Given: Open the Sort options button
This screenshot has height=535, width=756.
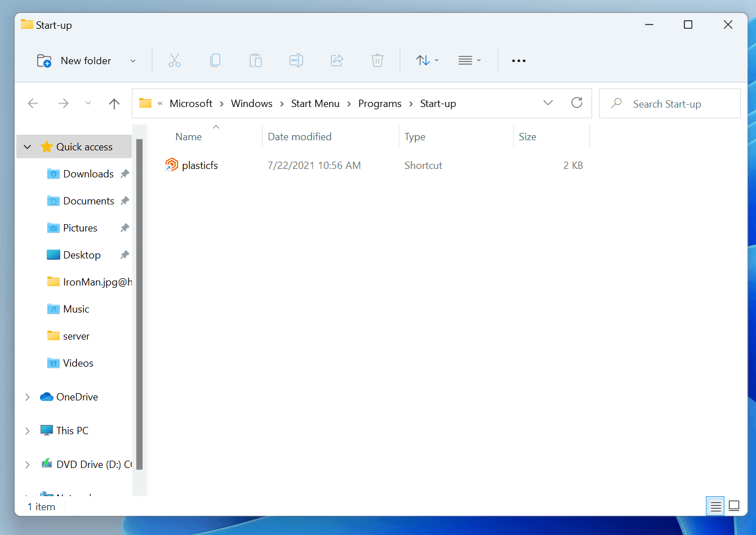Looking at the screenshot, I should click(428, 60).
